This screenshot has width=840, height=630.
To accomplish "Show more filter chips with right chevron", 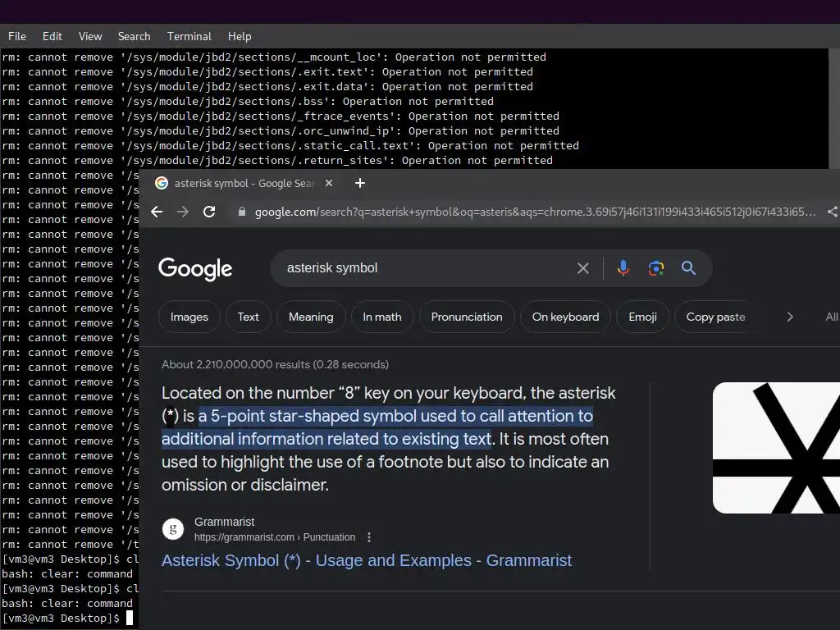I will pyautogui.click(x=790, y=317).
